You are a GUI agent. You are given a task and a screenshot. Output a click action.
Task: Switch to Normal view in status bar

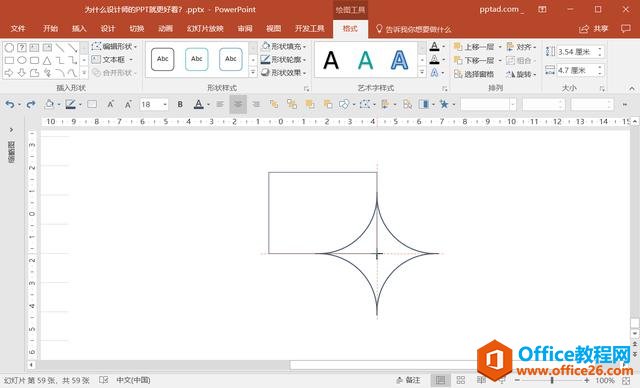[440, 380]
